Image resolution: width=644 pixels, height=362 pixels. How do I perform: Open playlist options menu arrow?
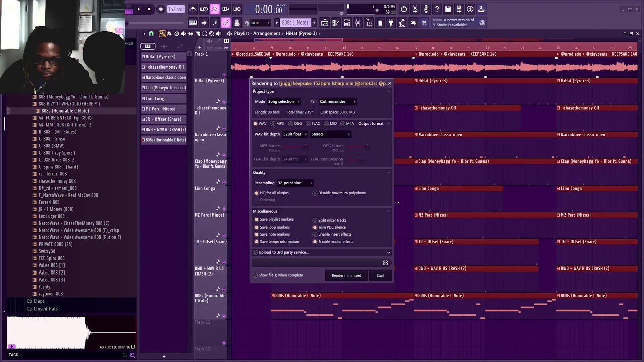[144, 34]
